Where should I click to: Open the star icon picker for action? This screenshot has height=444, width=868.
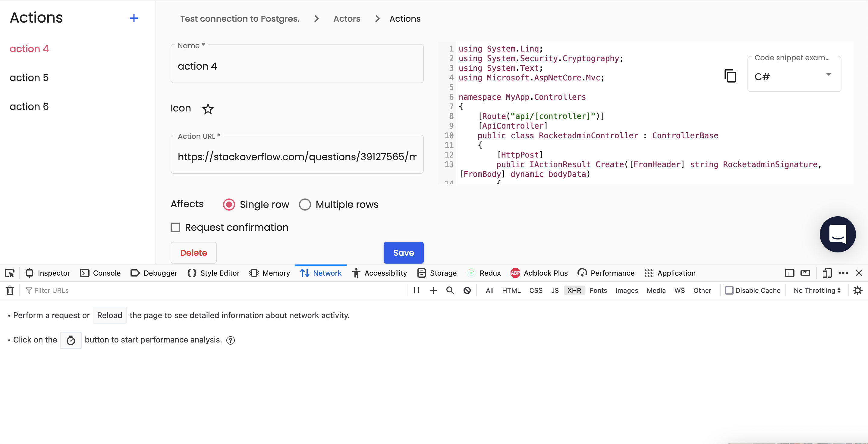(x=208, y=109)
